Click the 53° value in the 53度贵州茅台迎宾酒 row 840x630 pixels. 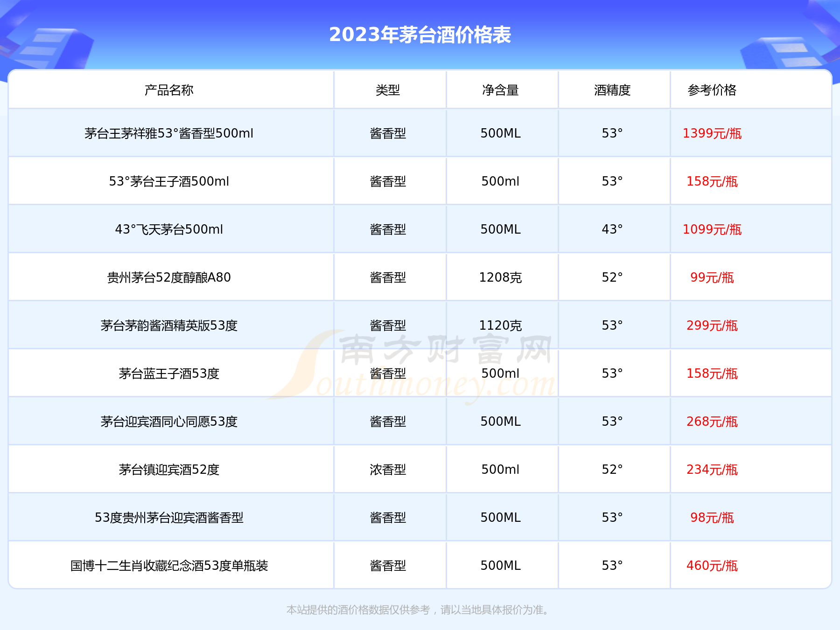612,518
